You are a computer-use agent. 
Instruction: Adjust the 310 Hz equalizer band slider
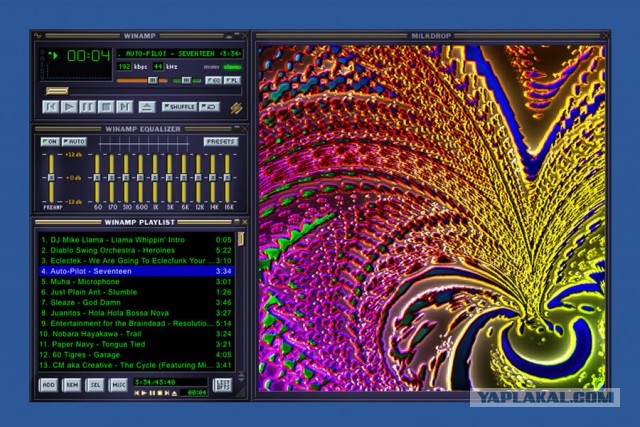click(126, 178)
